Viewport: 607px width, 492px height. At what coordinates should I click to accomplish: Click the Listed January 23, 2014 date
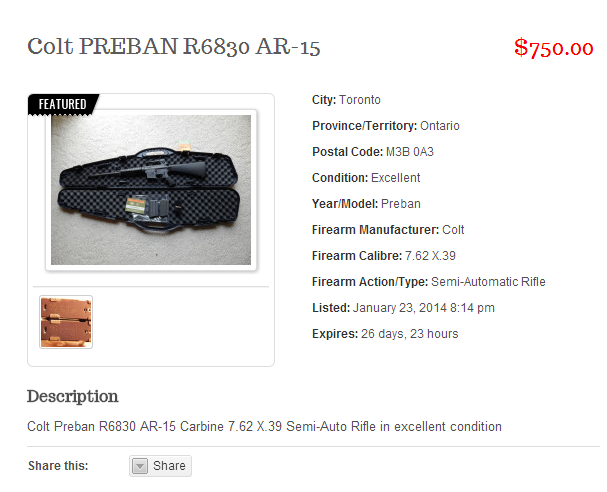pyautogui.click(x=403, y=308)
